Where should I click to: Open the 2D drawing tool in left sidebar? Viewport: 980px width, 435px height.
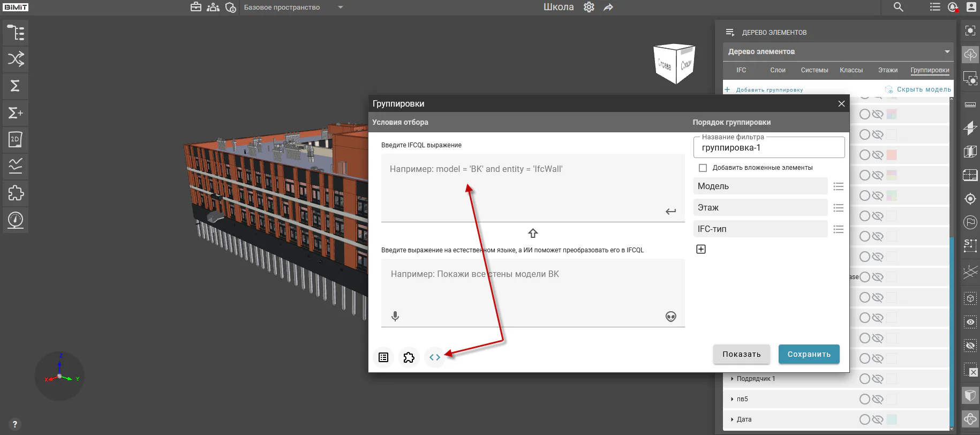[x=16, y=140]
